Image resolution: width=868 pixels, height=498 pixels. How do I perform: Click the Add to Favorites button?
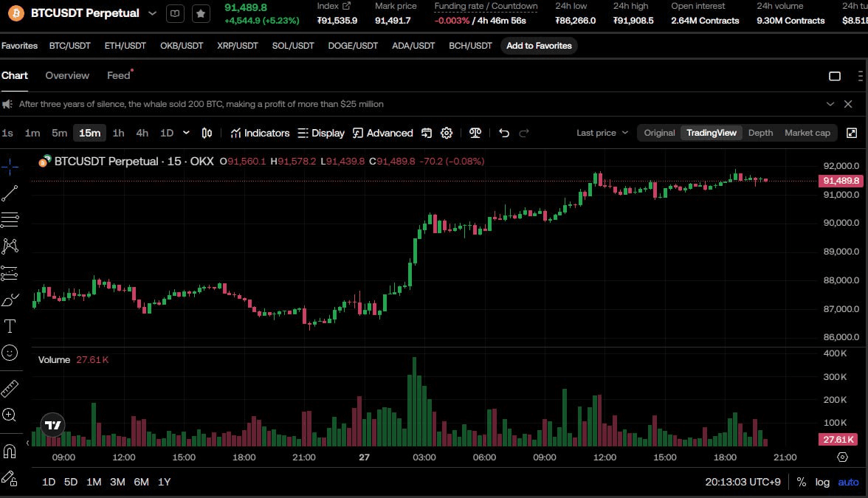click(x=538, y=45)
